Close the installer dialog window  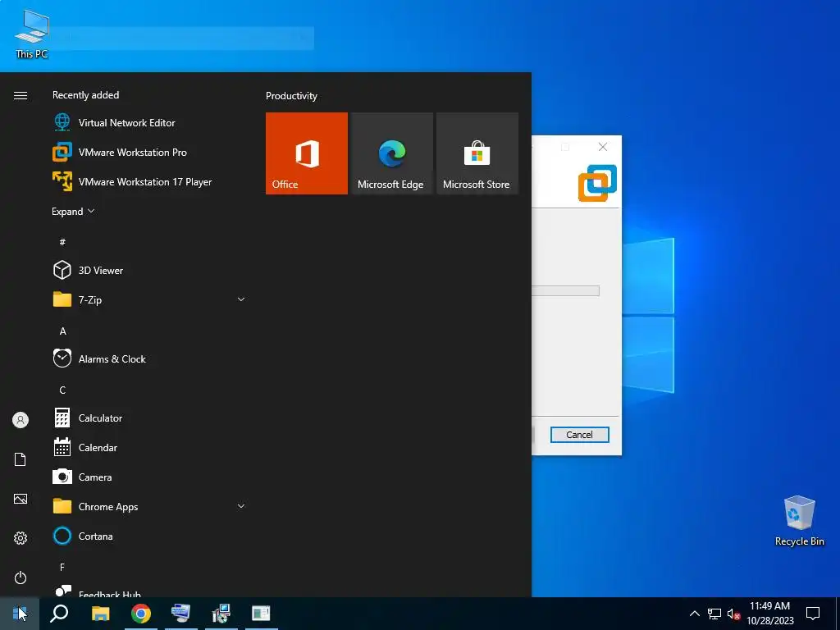click(x=603, y=147)
